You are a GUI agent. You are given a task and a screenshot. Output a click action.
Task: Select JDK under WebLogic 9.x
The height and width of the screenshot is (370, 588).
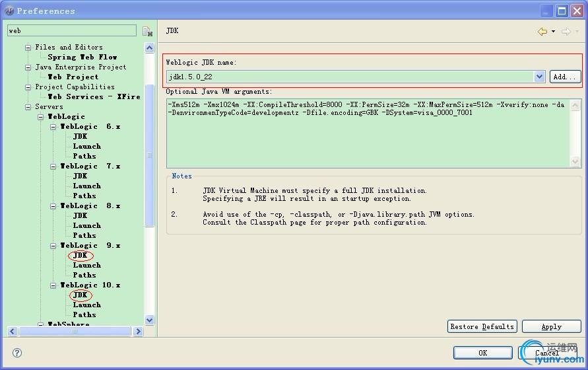(x=81, y=256)
